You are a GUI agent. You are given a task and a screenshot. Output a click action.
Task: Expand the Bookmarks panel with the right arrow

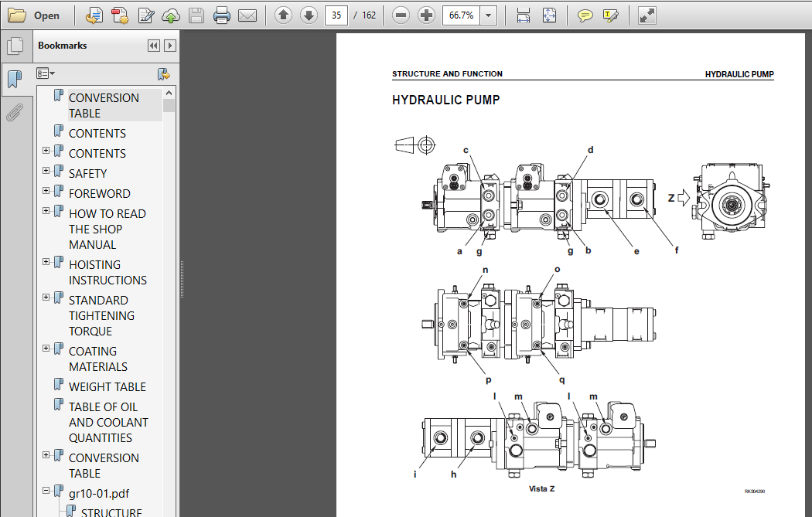[x=170, y=46]
